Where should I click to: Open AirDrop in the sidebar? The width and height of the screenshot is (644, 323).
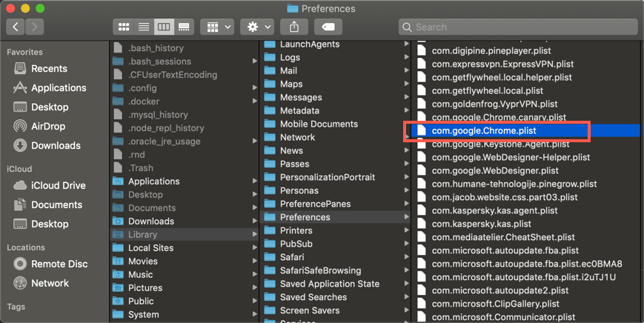click(47, 126)
